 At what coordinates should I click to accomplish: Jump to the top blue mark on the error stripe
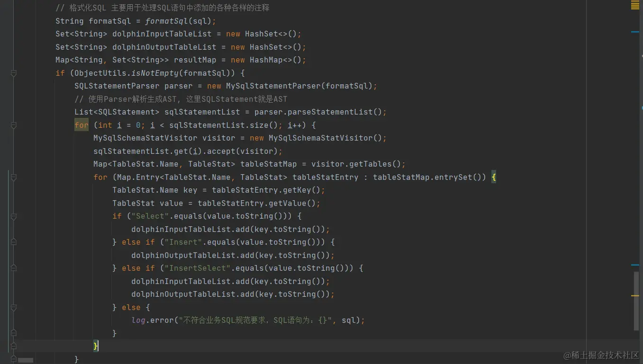pos(635,32)
